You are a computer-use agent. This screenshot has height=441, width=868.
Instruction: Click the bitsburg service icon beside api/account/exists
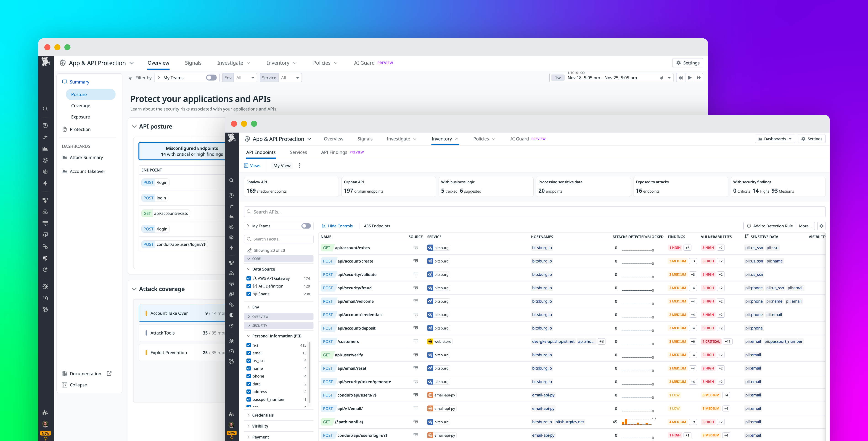(430, 247)
